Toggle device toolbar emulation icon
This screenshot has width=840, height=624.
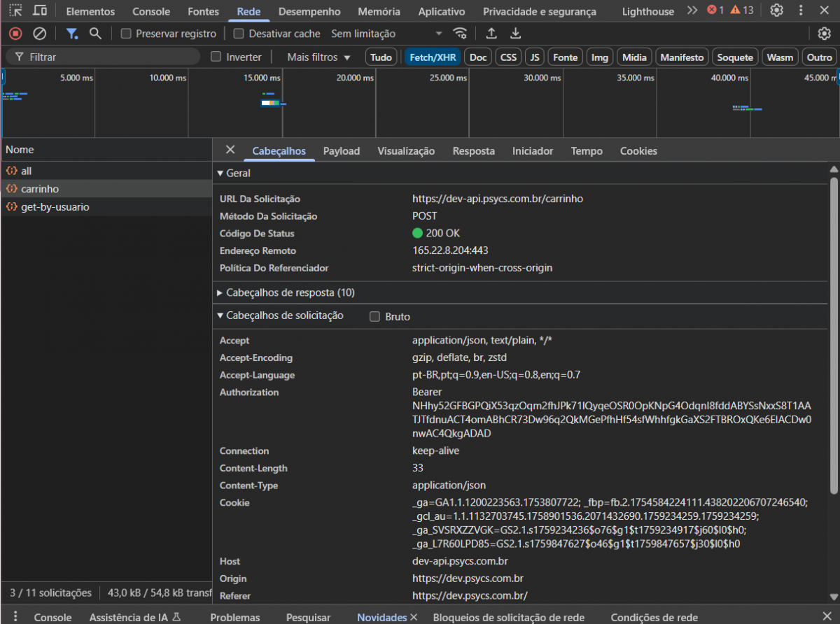coord(40,10)
